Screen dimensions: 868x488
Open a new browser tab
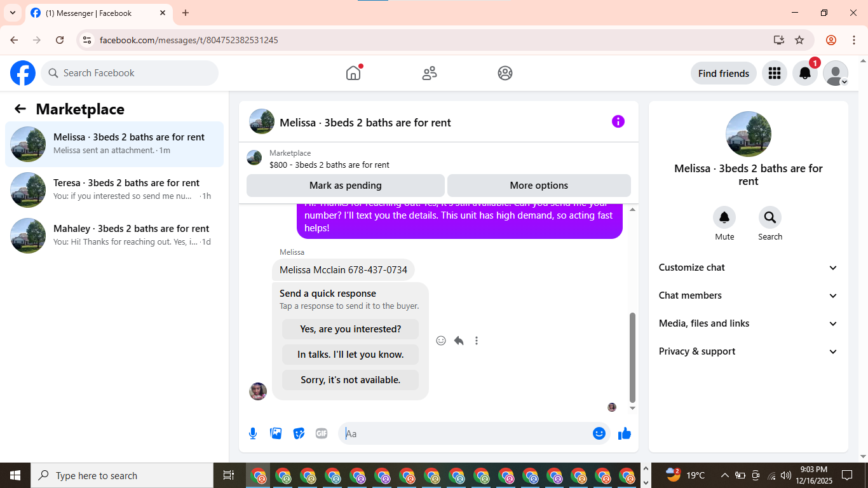tap(186, 13)
